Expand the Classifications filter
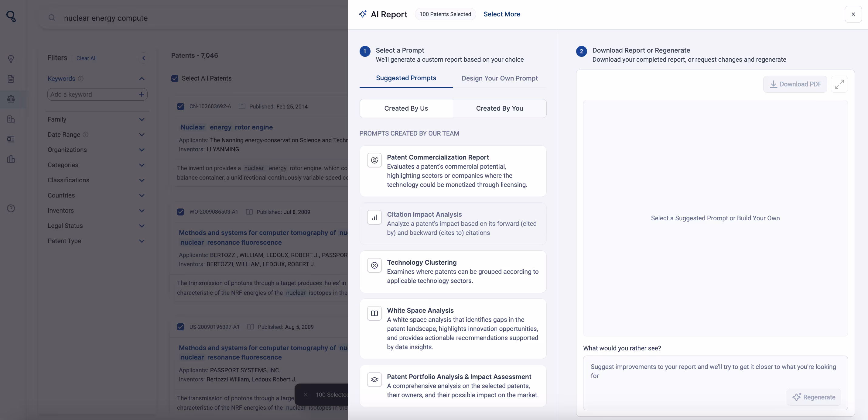 coord(142,180)
